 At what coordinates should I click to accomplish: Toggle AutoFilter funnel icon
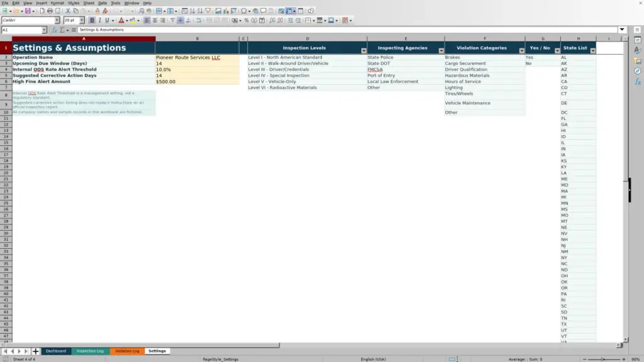coord(208,11)
